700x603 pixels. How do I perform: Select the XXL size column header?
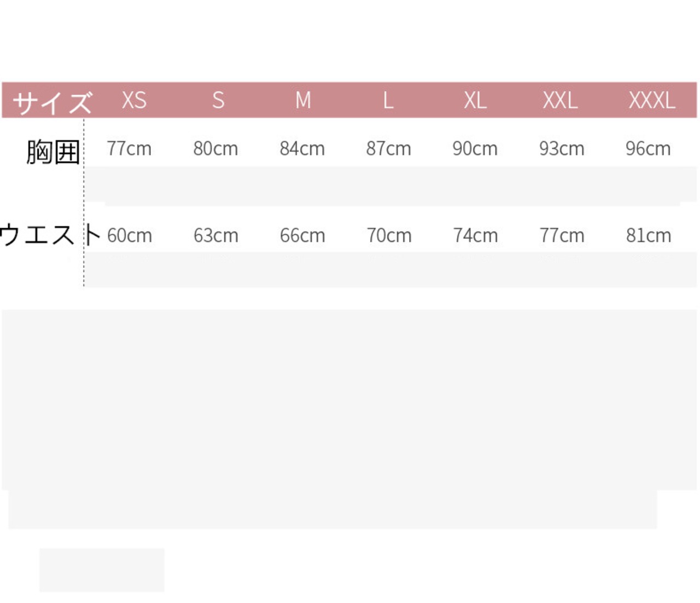click(x=560, y=100)
